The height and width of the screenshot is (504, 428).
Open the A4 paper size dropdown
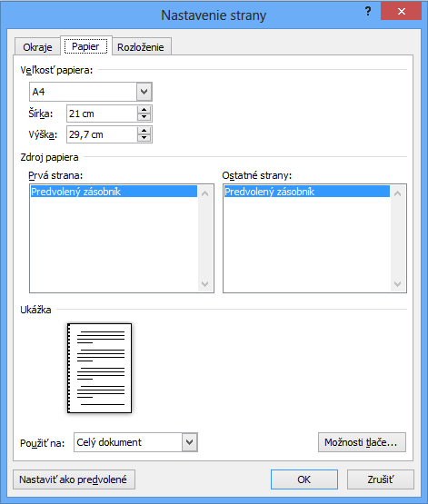click(144, 92)
